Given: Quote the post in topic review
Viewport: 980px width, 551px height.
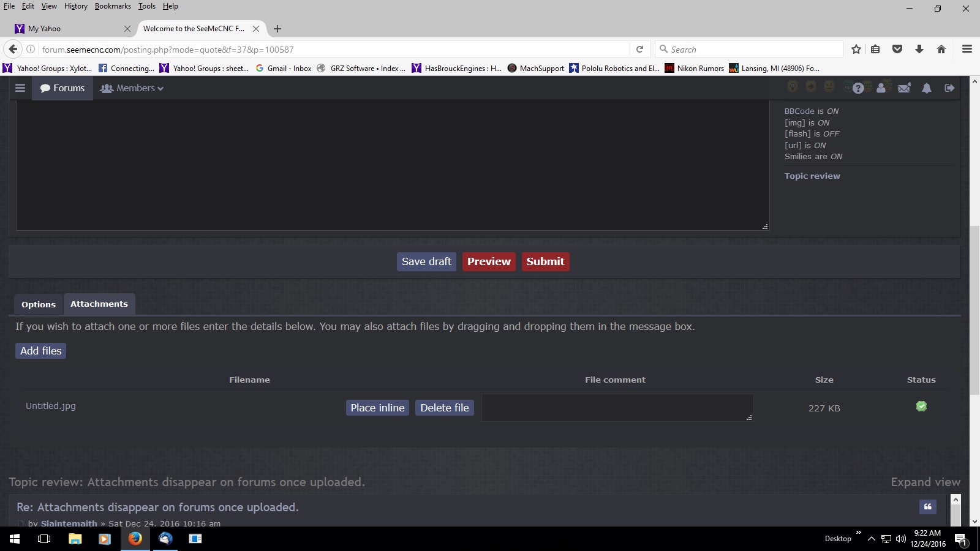Looking at the screenshot, I should (928, 506).
